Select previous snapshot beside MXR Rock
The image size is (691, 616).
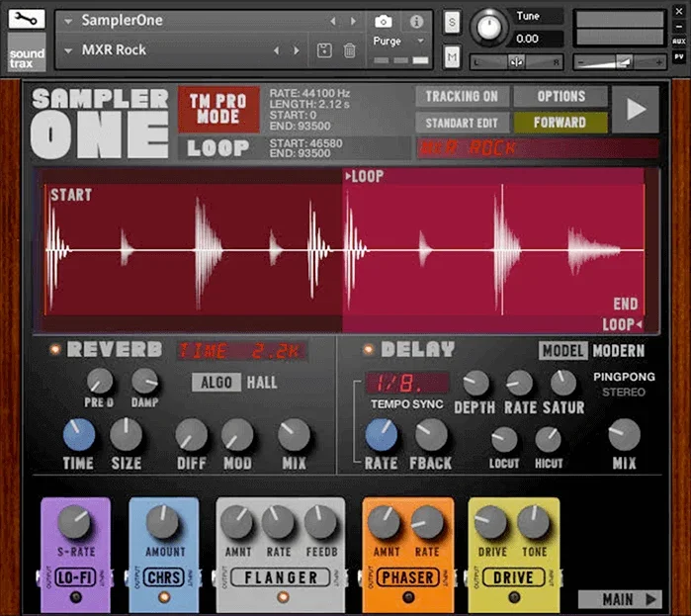coord(277,50)
